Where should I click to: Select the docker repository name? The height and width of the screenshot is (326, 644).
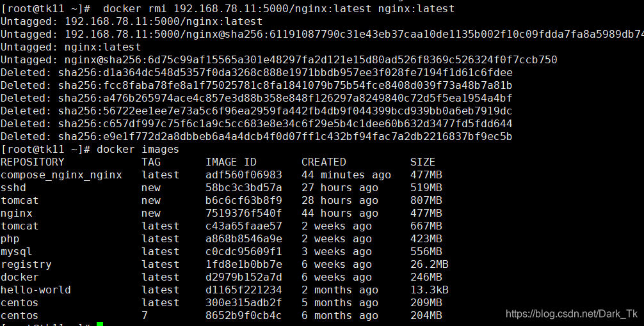tap(20, 277)
